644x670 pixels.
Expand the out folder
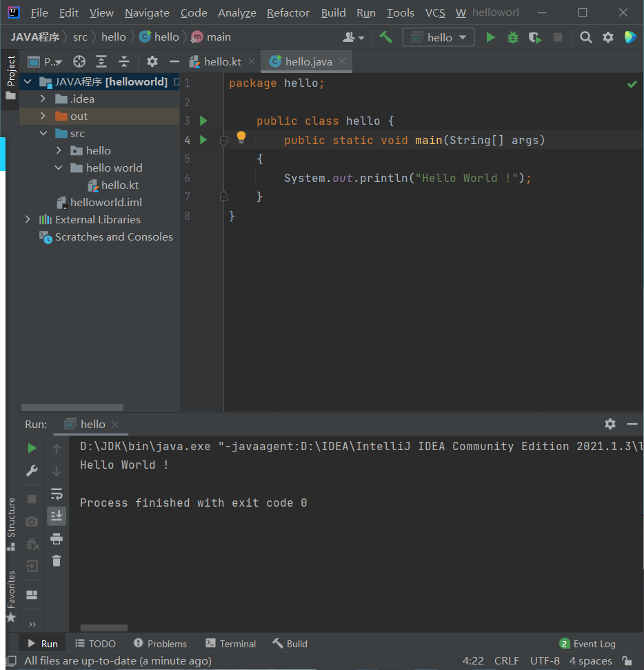coord(43,116)
